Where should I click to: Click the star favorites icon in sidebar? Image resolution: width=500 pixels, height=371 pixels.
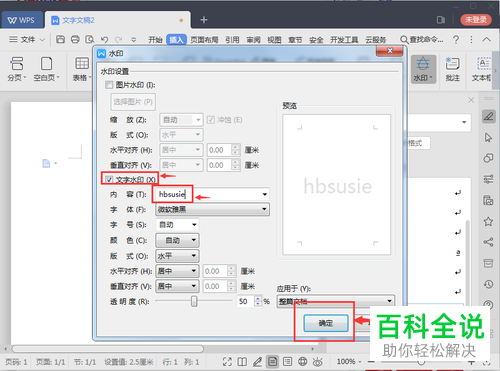click(488, 221)
